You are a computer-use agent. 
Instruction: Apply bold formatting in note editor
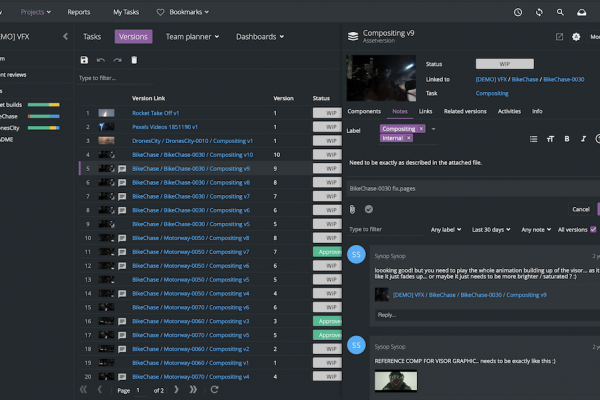[567, 139]
